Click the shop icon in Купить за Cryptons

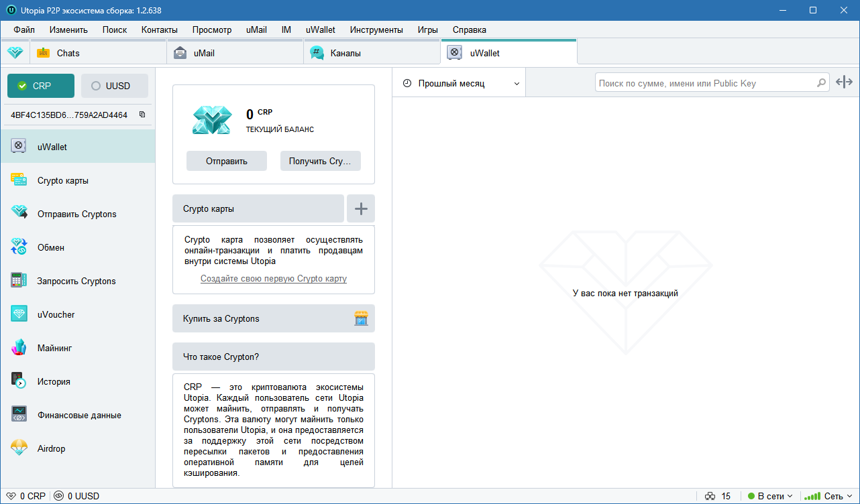coord(361,318)
